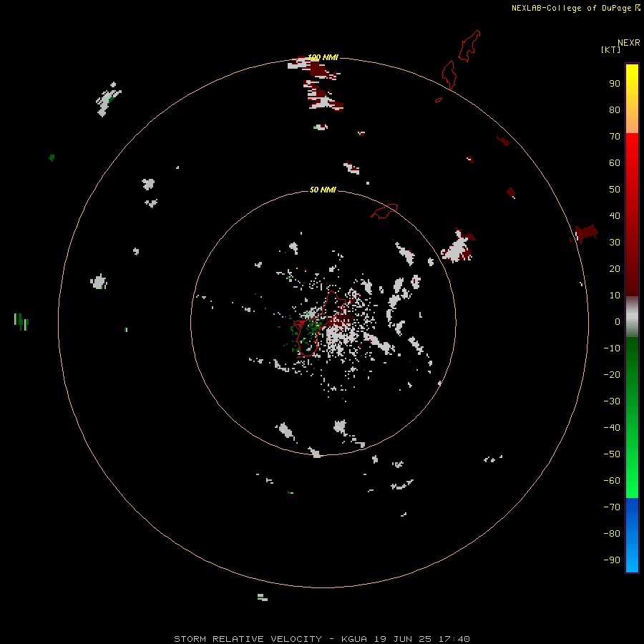Click the Storm Relative Velocity KGUA caption
The width and height of the screenshot is (644, 644).
322,639
